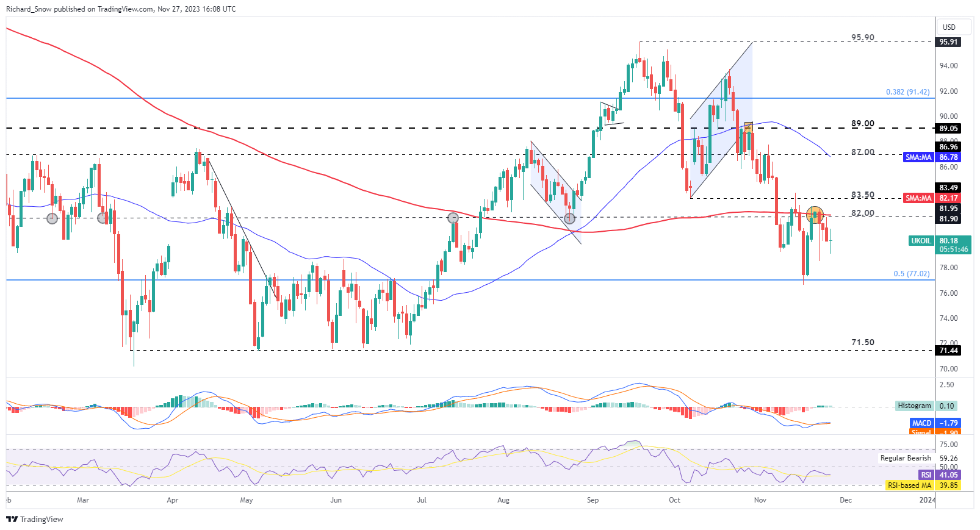980x530 pixels.
Task: Click the 2024 label on time axis
Action: (927, 500)
